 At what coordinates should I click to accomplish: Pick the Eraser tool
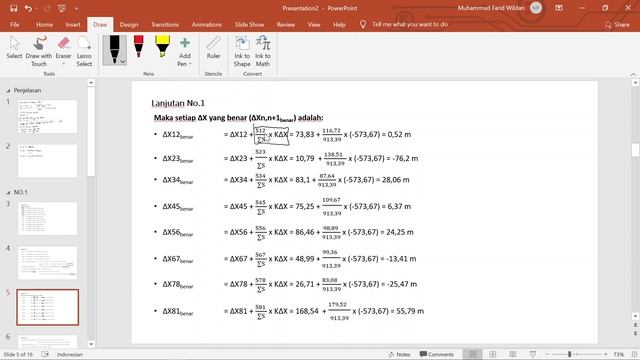tap(63, 47)
